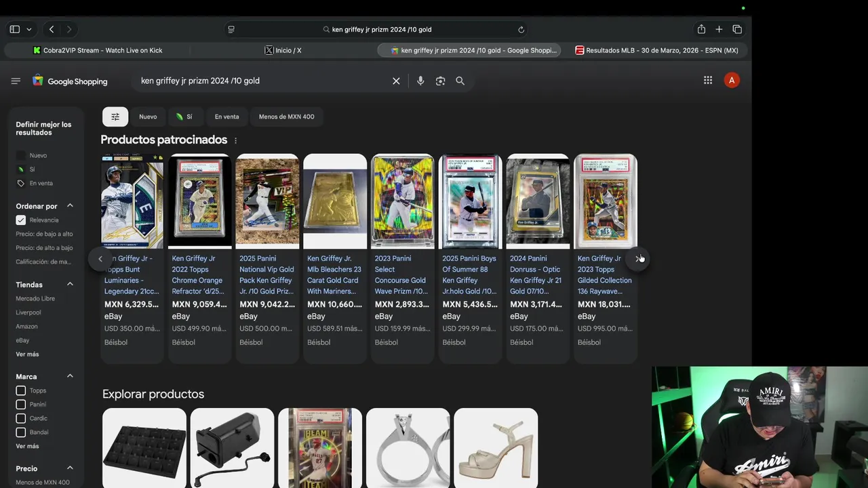
Task: Check sidebar Nuevo filter option
Action: coord(32,155)
